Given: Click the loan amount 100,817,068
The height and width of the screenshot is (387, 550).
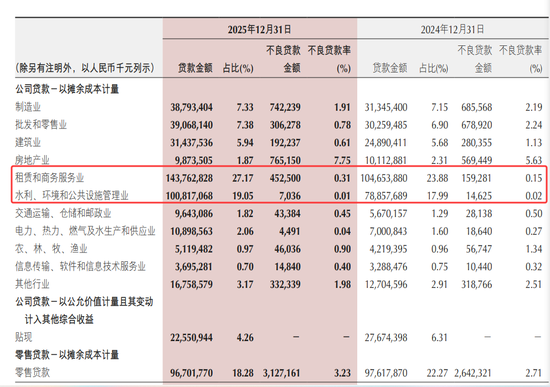Looking at the screenshot, I should click(x=189, y=195).
